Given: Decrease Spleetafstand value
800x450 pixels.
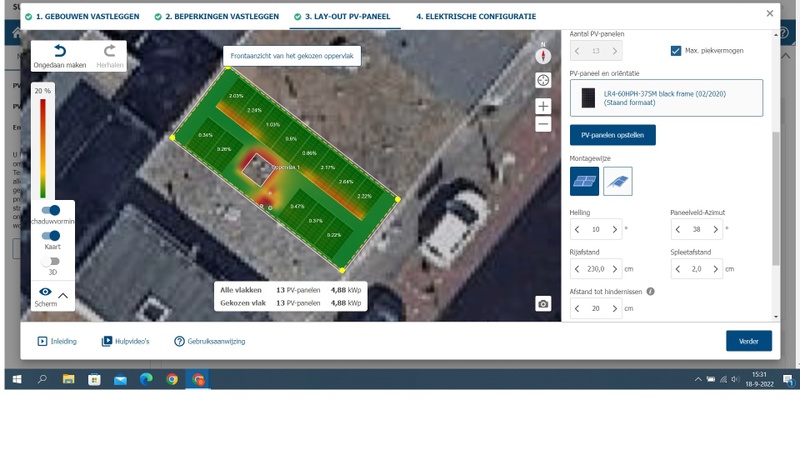Looking at the screenshot, I should (x=678, y=269).
